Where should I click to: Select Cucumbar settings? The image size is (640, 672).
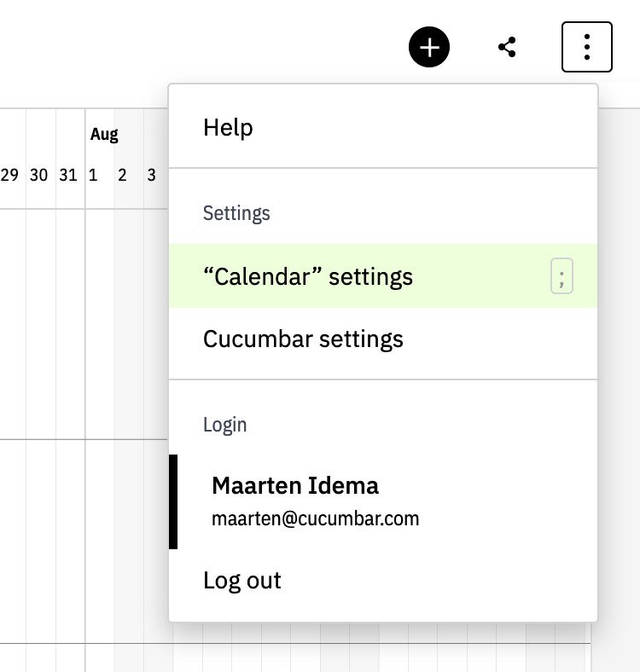coord(383,339)
